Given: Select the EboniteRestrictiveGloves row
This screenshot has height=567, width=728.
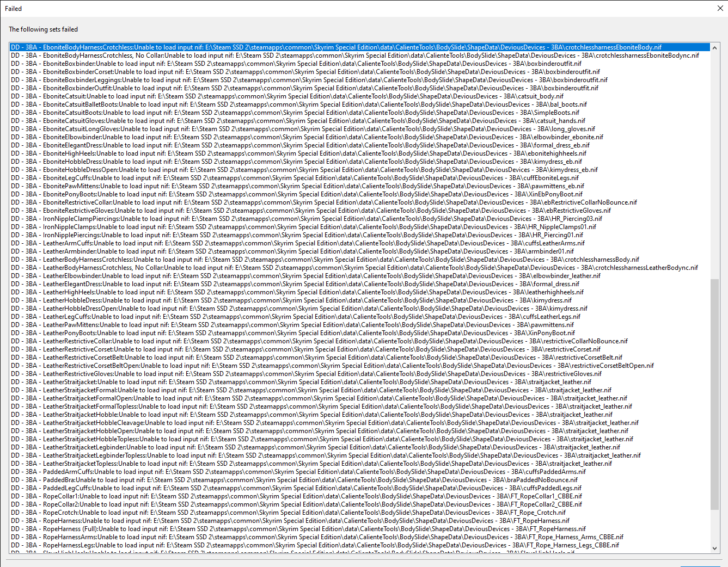Looking at the screenshot, I should click(360, 211).
